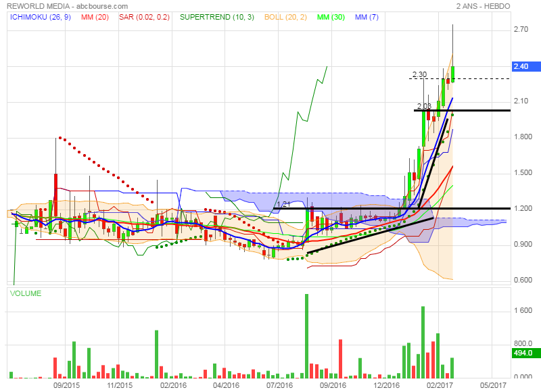Click the VOLUME panel label
This screenshot has width=541, height=392.
(x=26, y=293)
